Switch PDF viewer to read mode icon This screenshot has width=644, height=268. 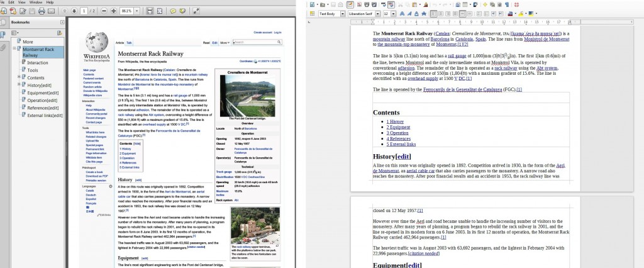coord(196,11)
